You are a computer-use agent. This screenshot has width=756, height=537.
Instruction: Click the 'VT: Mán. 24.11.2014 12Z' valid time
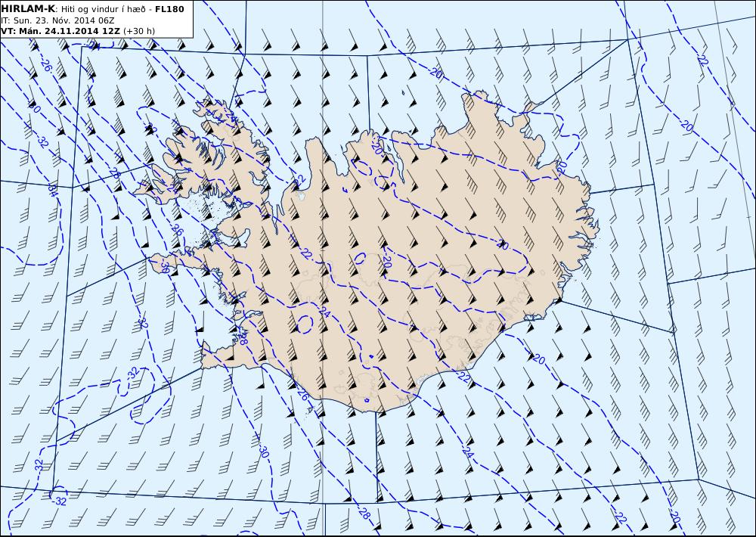coord(60,31)
